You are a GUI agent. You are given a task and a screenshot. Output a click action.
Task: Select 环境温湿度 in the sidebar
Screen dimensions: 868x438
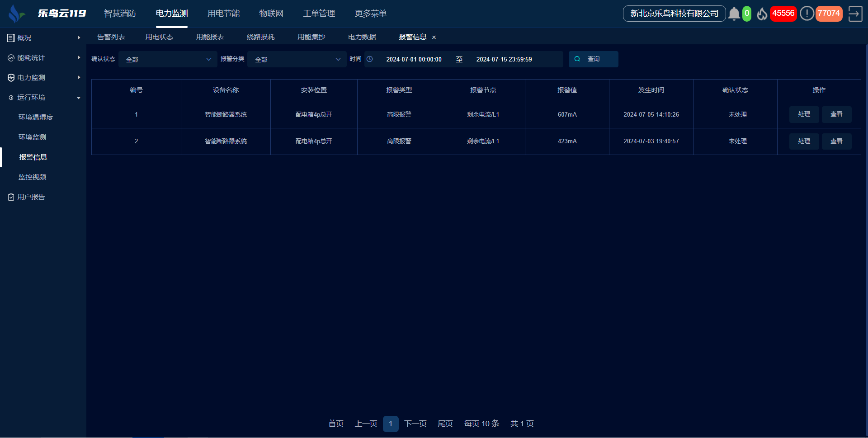pos(36,118)
